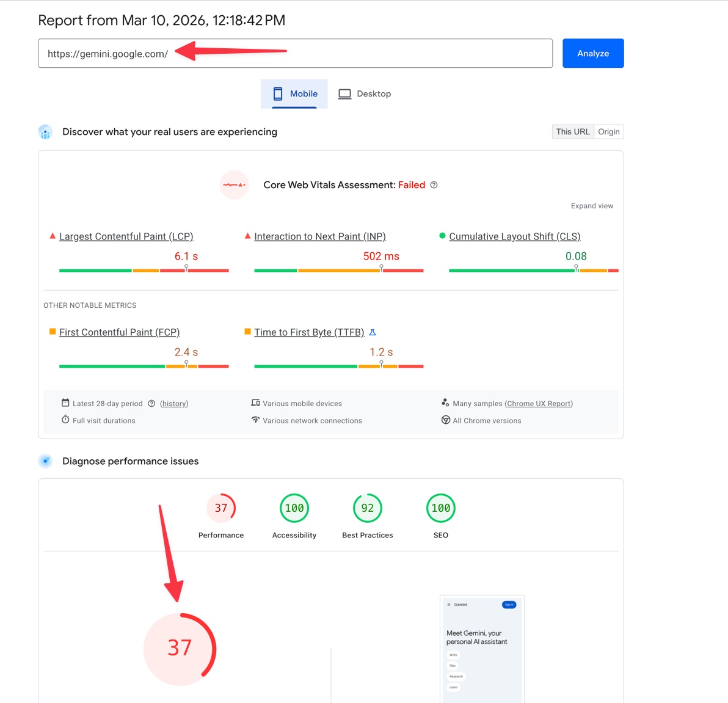
Task: Toggle data view to Origin
Action: pos(608,132)
